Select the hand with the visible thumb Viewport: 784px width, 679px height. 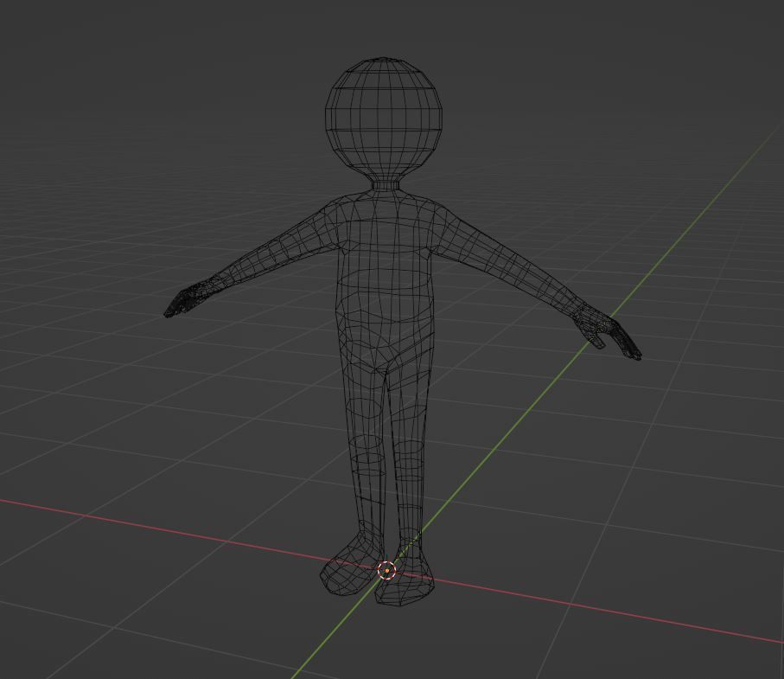pyautogui.click(x=607, y=332)
